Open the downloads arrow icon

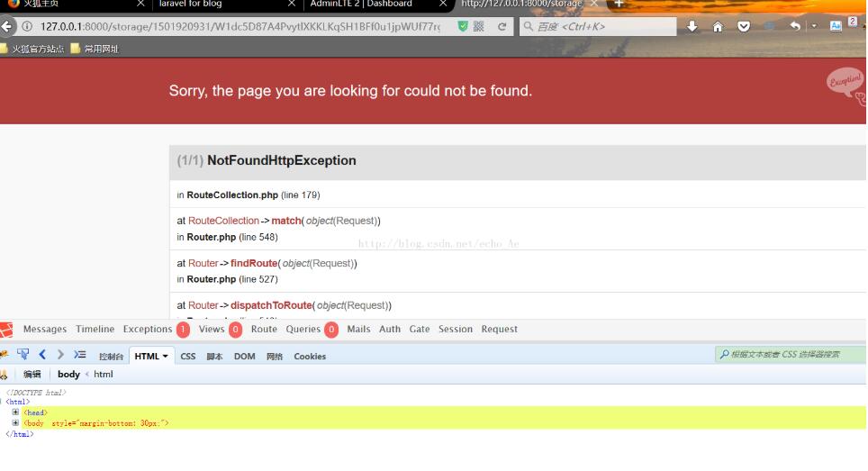(692, 27)
